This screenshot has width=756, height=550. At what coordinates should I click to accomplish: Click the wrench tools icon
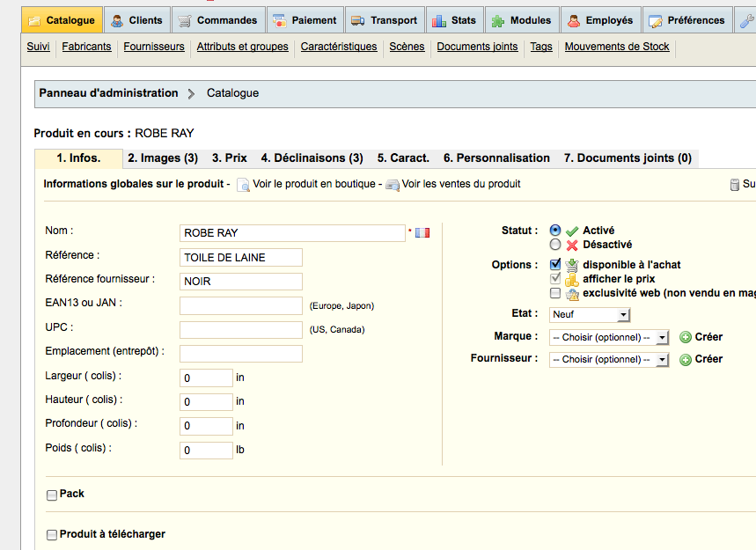pyautogui.click(x=747, y=21)
